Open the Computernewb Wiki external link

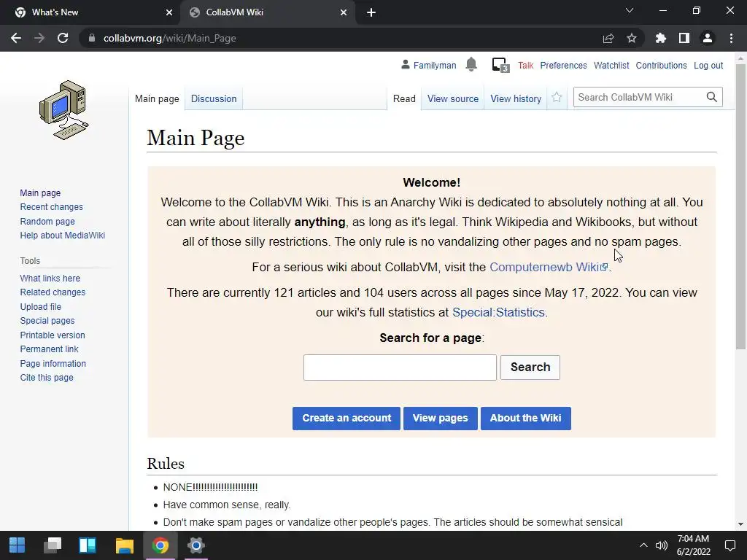pos(549,267)
